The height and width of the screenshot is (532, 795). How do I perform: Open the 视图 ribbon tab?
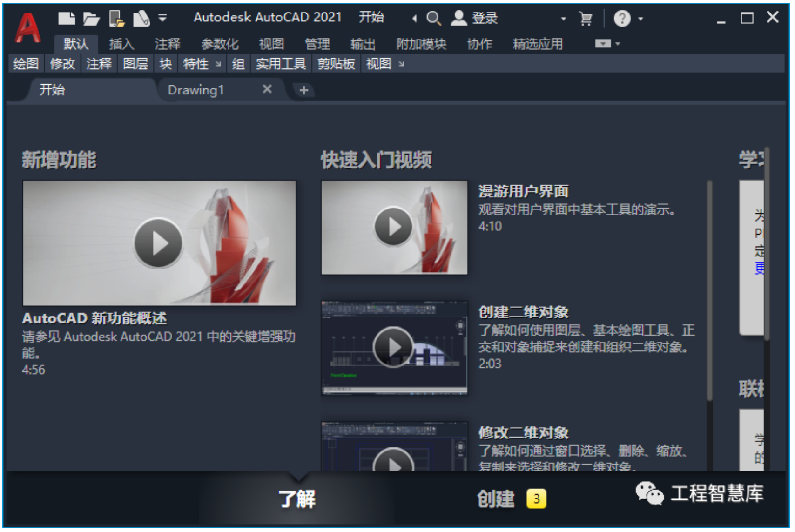[271, 44]
